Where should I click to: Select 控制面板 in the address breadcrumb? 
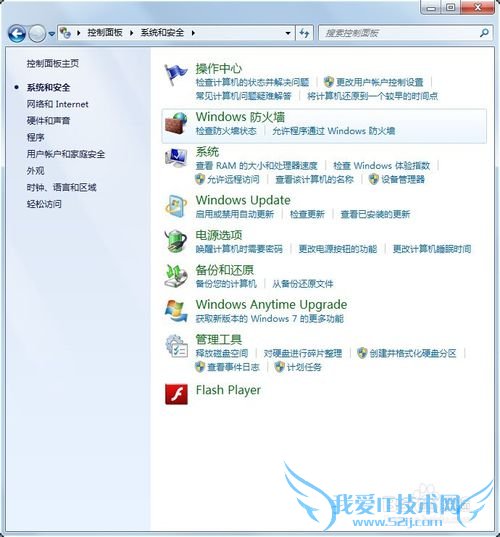[x=105, y=33]
